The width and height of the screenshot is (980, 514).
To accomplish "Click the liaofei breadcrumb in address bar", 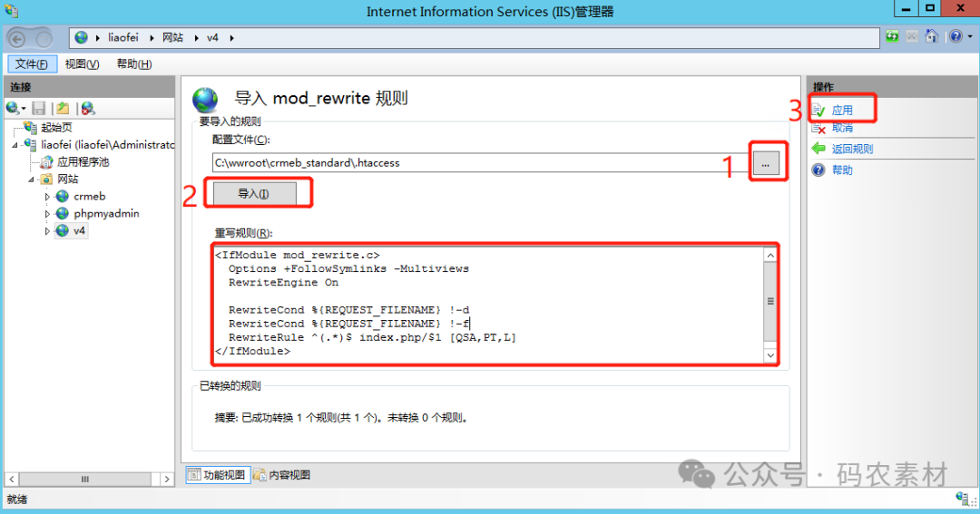I will (123, 37).
